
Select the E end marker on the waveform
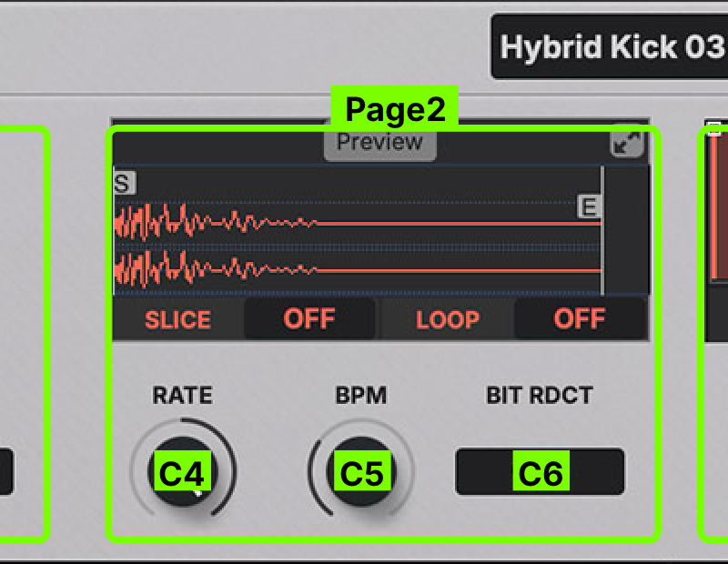[590, 207]
